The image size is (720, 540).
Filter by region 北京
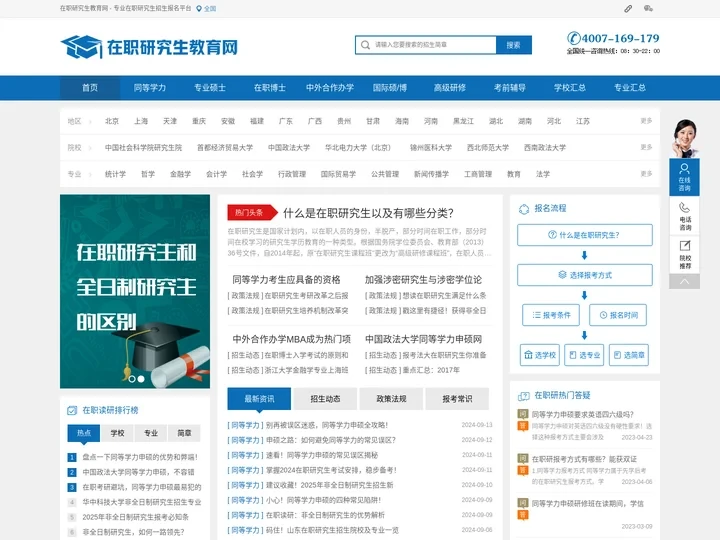112,121
